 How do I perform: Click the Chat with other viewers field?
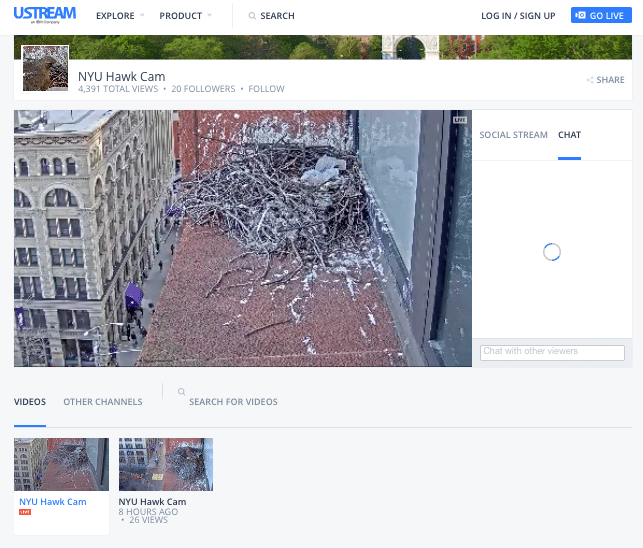tap(552, 352)
